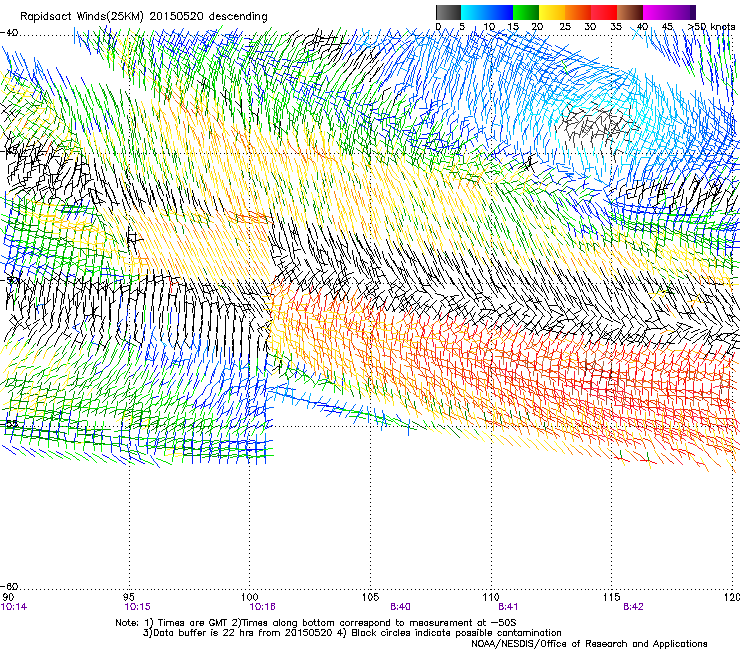Click legend tick label '20' under color bar

537,27
